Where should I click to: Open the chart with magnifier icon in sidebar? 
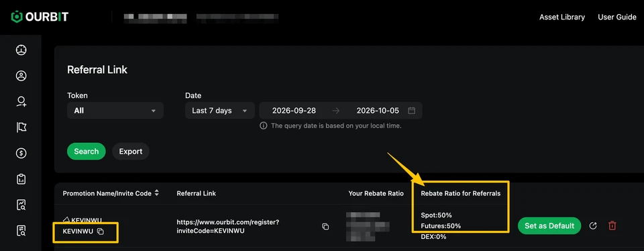(x=21, y=205)
